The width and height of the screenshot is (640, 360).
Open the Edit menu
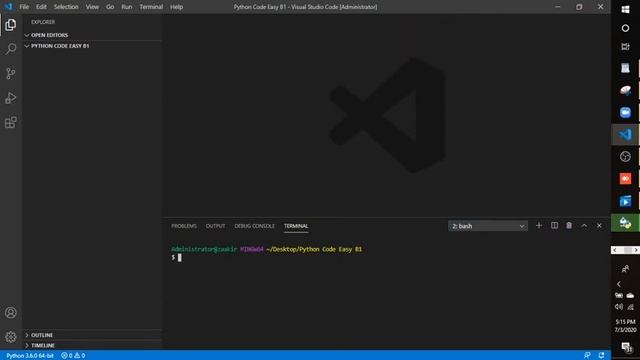pos(41,7)
